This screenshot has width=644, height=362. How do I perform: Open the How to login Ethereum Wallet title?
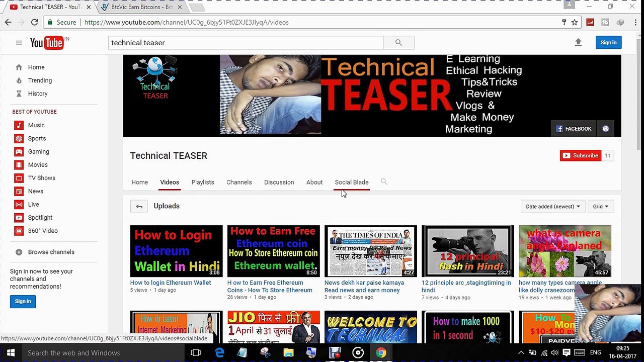coord(171,283)
